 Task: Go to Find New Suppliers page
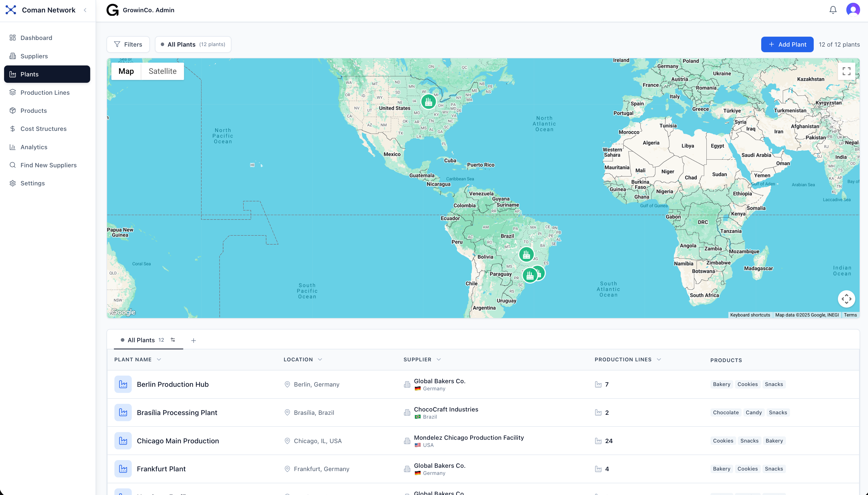pyautogui.click(x=48, y=165)
